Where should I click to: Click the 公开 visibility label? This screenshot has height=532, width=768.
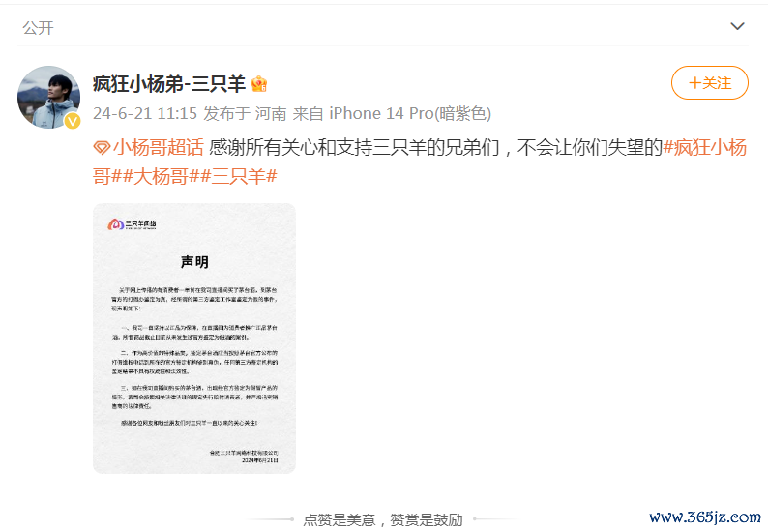(x=38, y=28)
